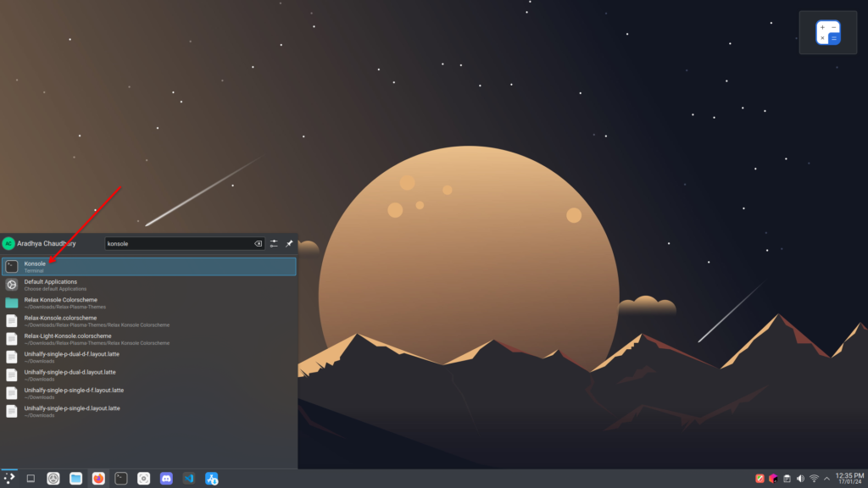Open Unihalfy-single-p-dual-d.layout.latte file result

click(149, 375)
